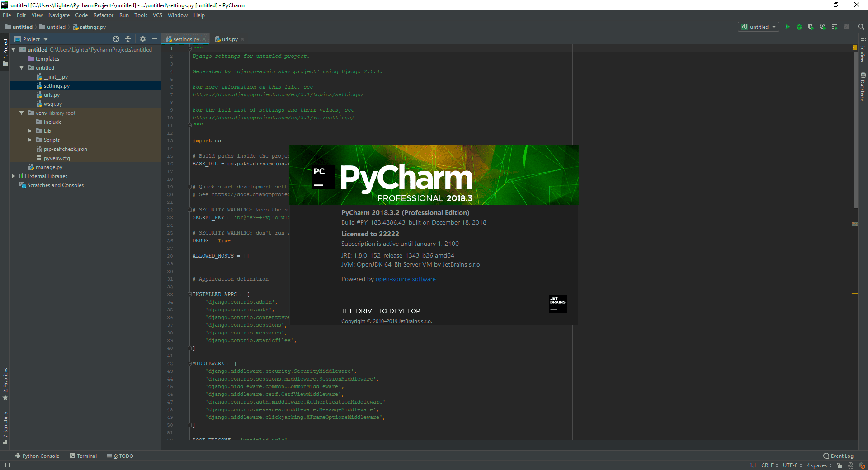Open the VCS menu
Viewport: 868px width, 470px height.
[157, 15]
